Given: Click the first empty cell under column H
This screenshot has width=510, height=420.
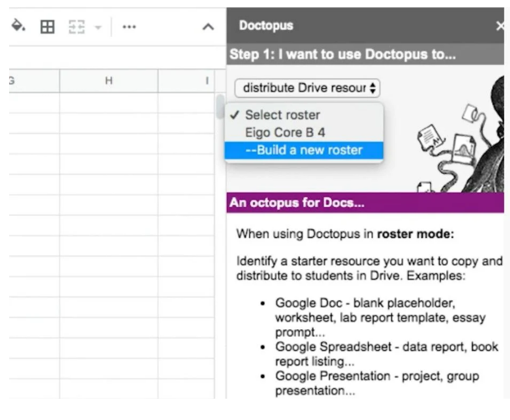Looking at the screenshot, I should (x=109, y=103).
